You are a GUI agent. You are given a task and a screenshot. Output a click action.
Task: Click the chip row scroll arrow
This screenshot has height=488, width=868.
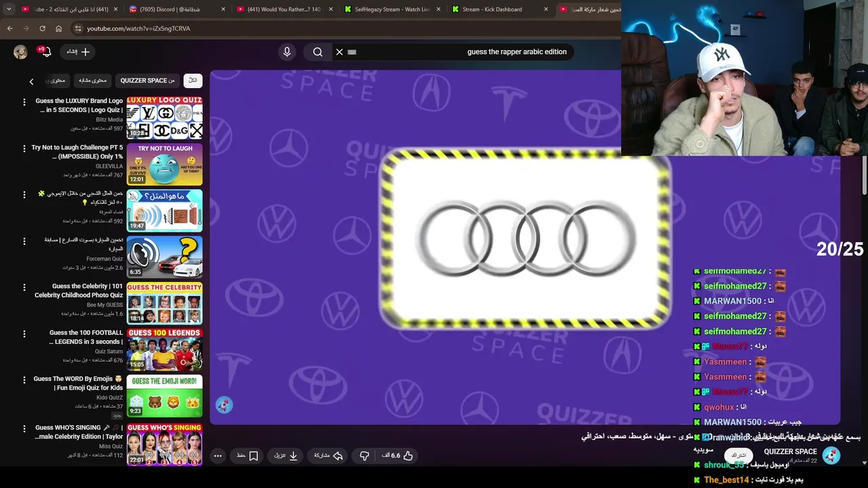(x=31, y=81)
